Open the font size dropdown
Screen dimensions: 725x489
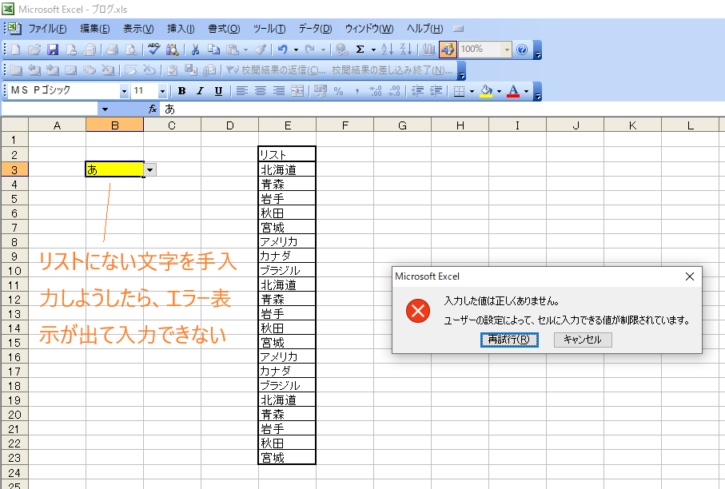coord(165,91)
